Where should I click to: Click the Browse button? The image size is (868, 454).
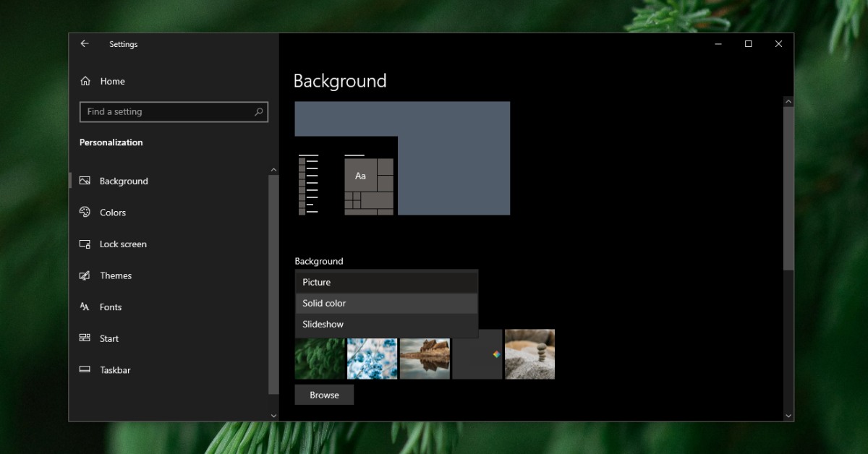click(x=323, y=395)
